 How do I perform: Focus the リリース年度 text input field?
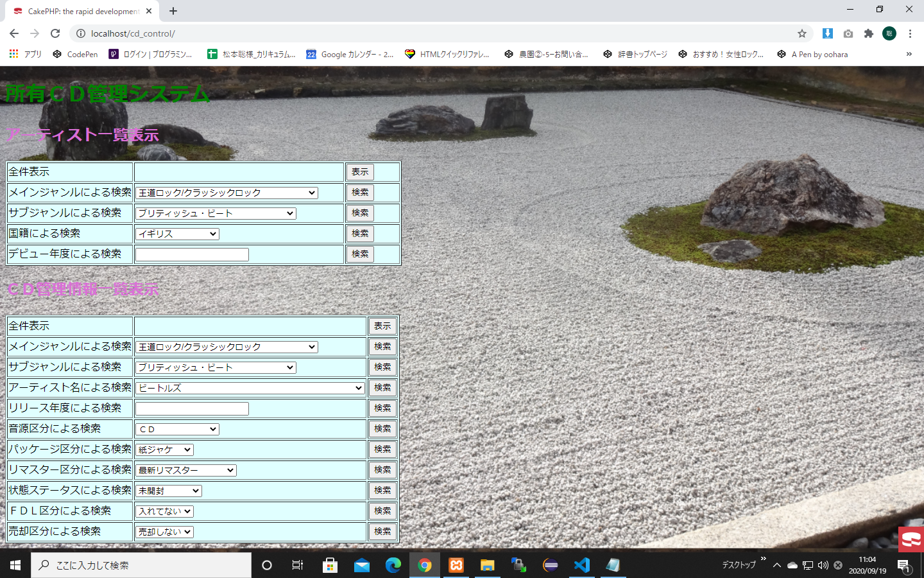[x=192, y=408]
